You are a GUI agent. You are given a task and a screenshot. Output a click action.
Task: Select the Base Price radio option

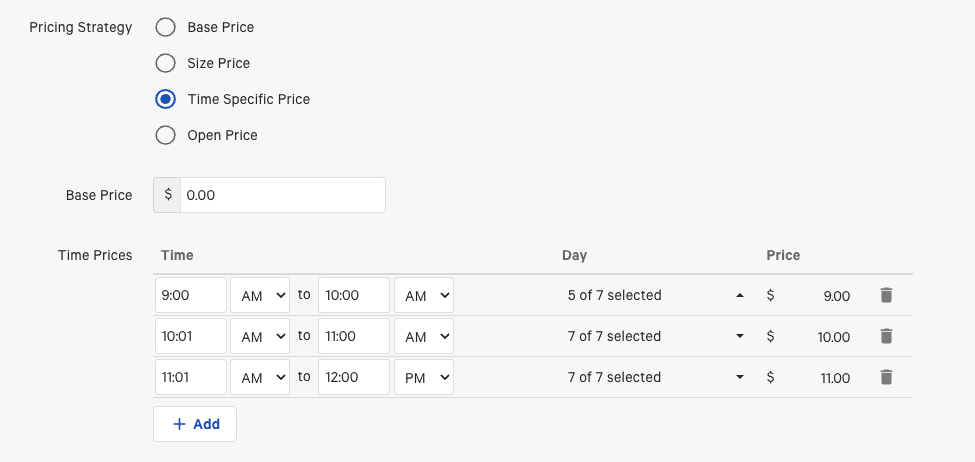click(166, 27)
